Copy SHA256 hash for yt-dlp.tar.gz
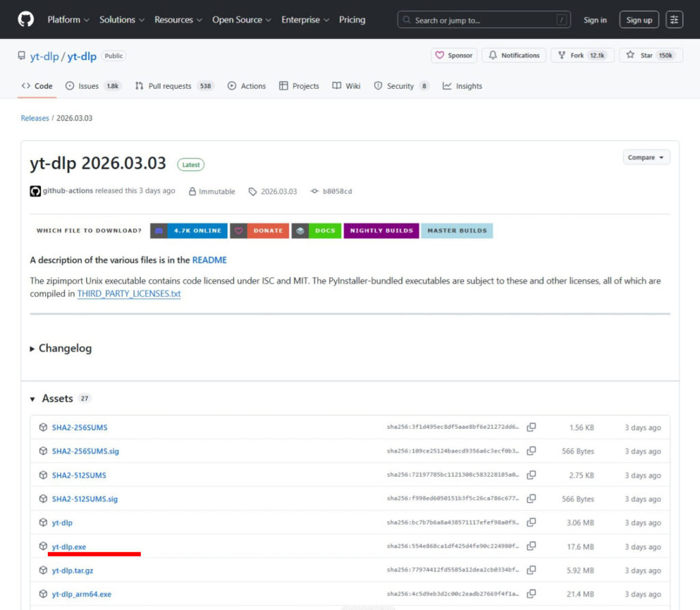Image resolution: width=700 pixels, height=610 pixels. pyautogui.click(x=531, y=570)
